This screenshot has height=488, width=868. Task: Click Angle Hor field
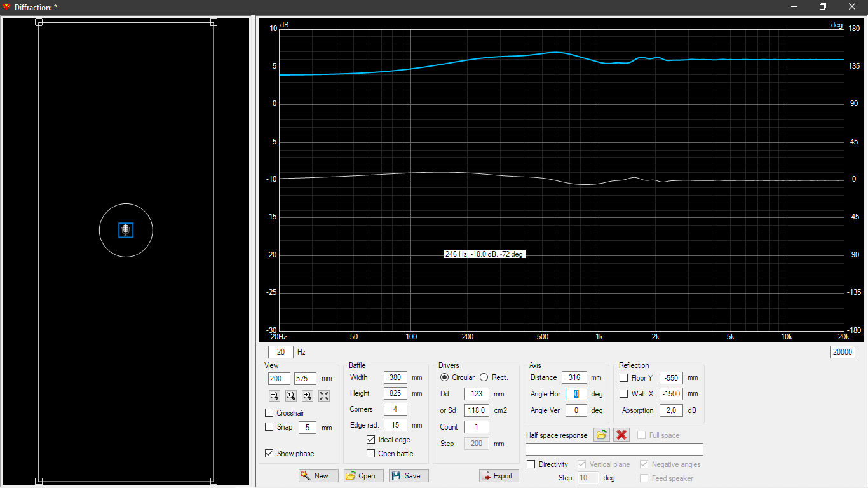(576, 394)
